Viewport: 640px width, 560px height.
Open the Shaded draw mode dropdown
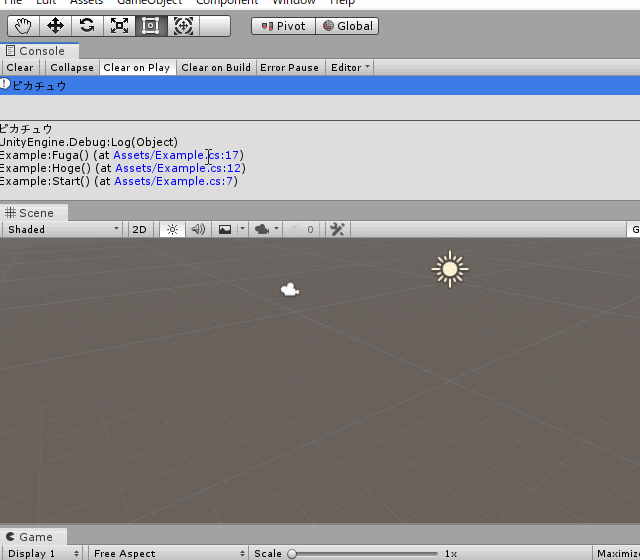click(x=64, y=229)
